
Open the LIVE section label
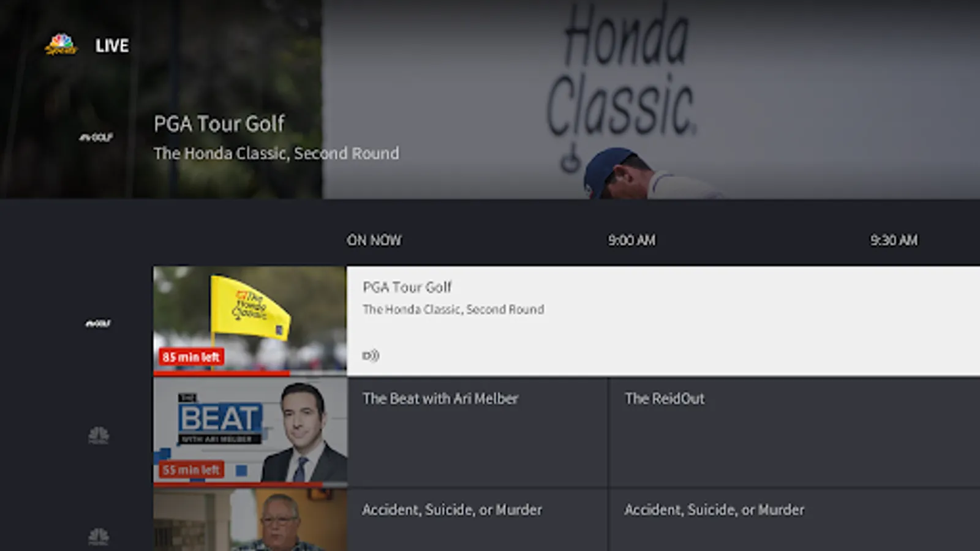pyautogui.click(x=111, y=46)
